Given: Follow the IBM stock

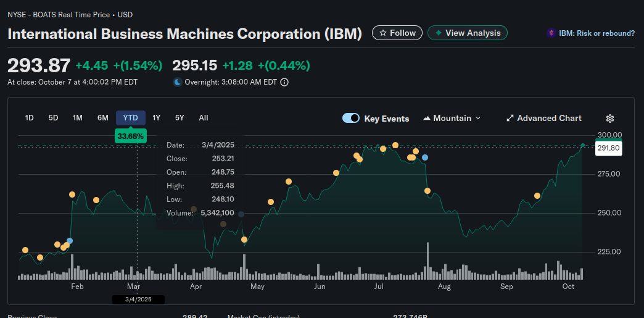Looking at the screenshot, I should tap(397, 33).
